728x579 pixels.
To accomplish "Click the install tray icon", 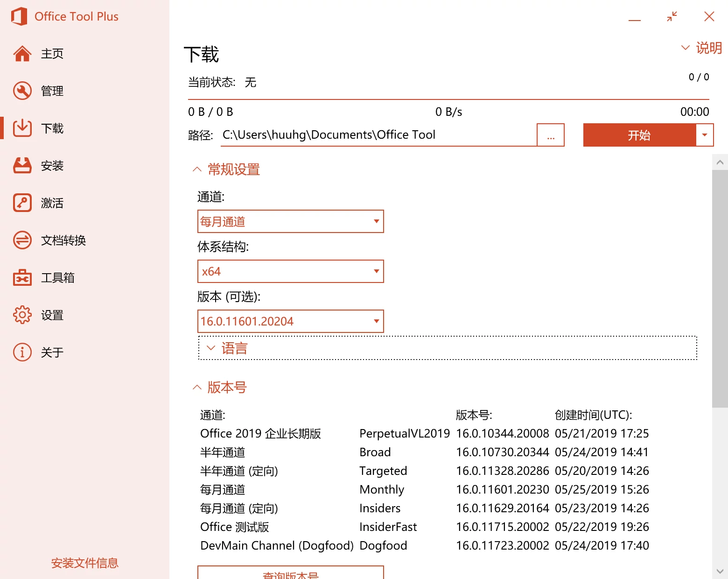I will [x=22, y=165].
